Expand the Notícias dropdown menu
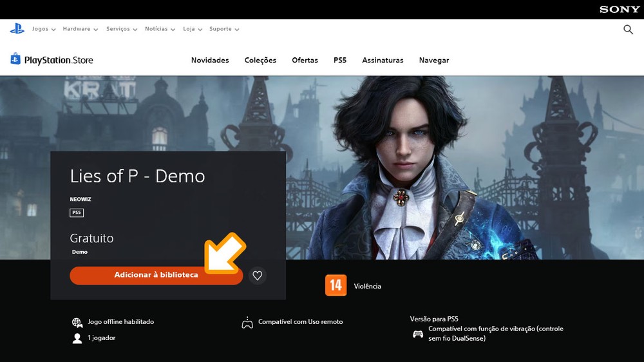This screenshot has width=644, height=362. click(160, 29)
